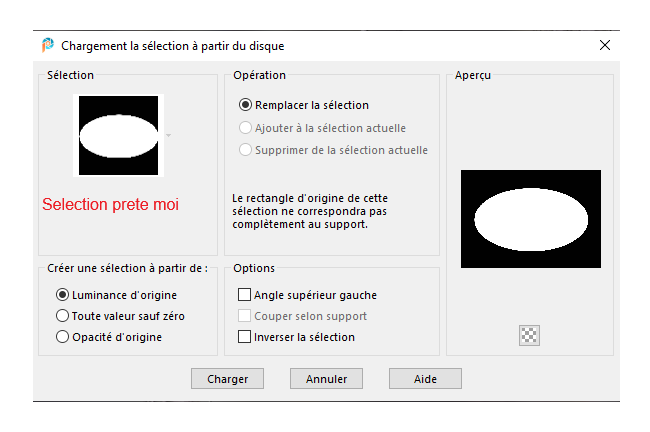Viewport: 650px width, 432px height.
Task: Click the PaintShop Pro app icon in title bar
Action: coord(48,45)
